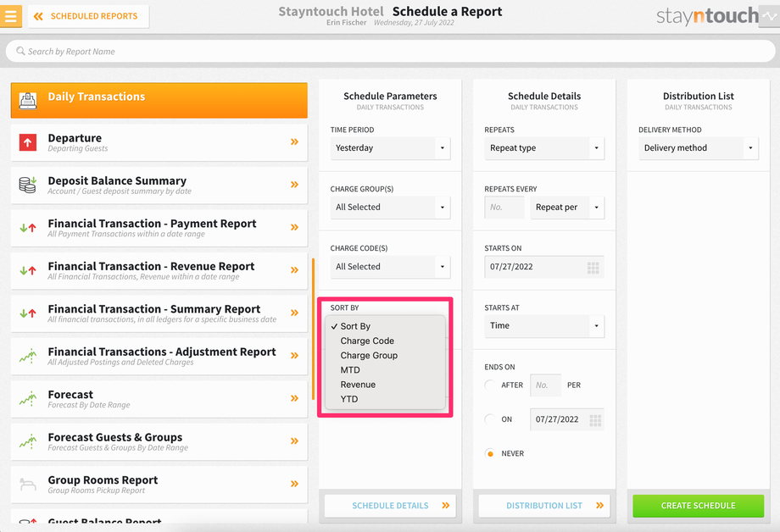780x532 pixels.
Task: Open the Time Period dropdown showing Yesterday
Action: (391, 148)
